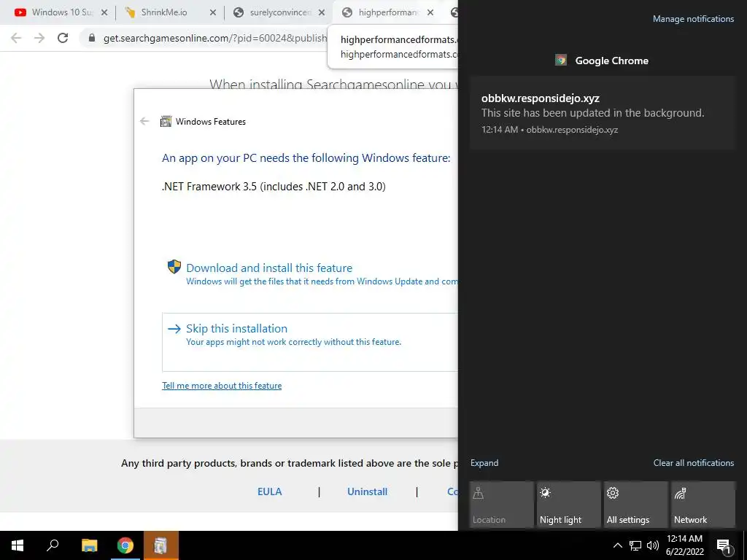Viewport: 747px width, 560px height.
Task: Open the Windows Features taskbar app
Action: 160,545
